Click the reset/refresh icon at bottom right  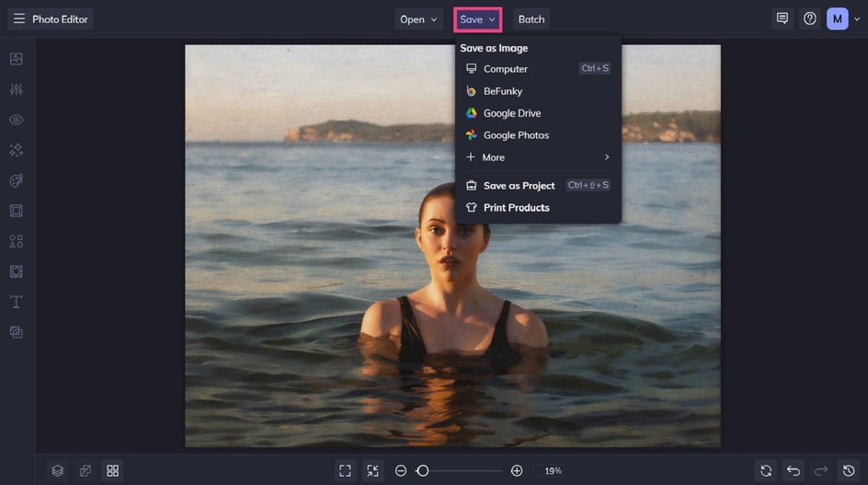[x=766, y=470]
